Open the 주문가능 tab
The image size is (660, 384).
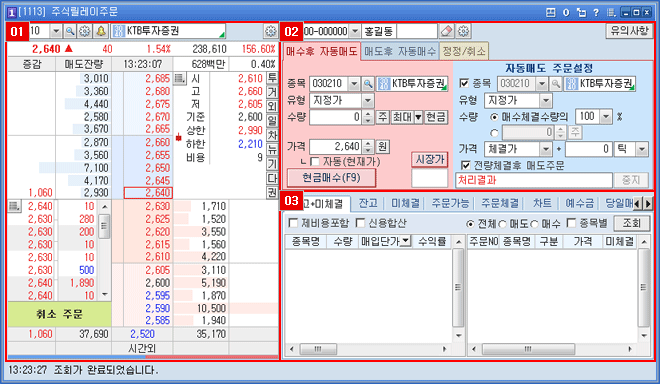click(x=450, y=203)
